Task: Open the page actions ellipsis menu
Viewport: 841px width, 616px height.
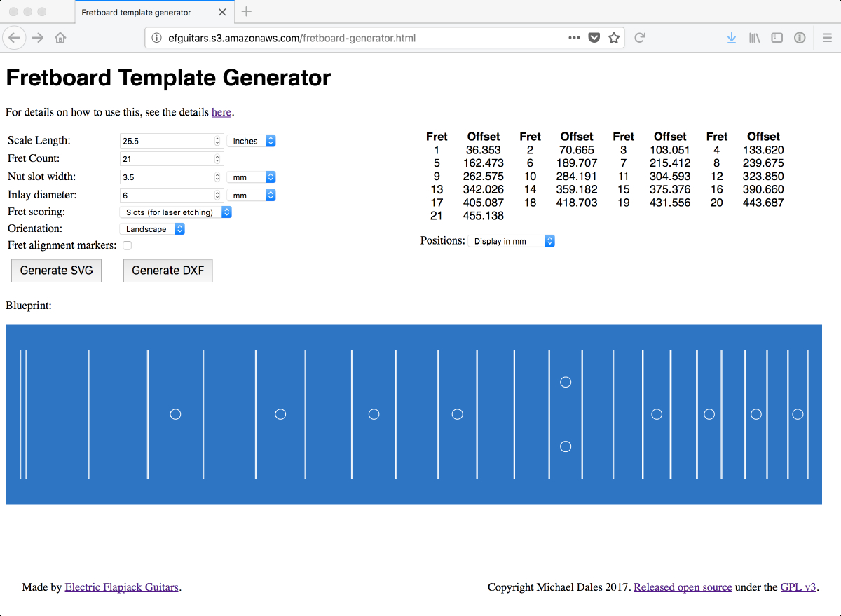Action: [x=574, y=38]
